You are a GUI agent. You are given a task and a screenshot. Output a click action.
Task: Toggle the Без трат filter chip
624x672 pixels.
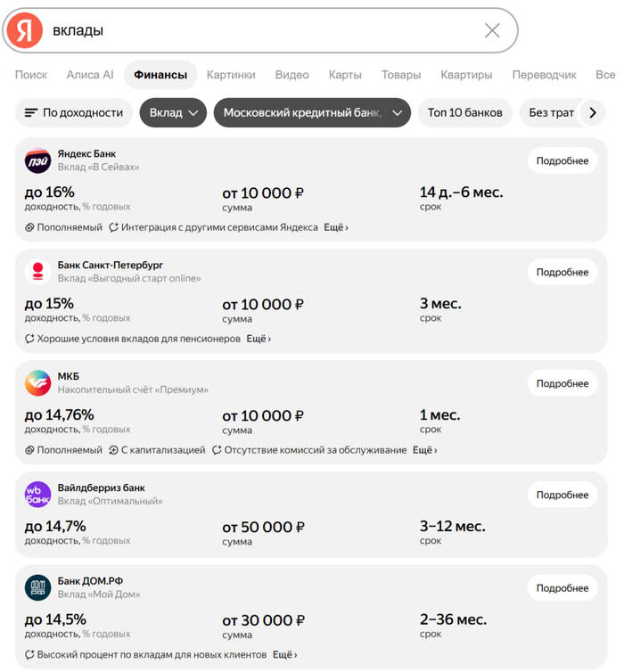point(551,112)
